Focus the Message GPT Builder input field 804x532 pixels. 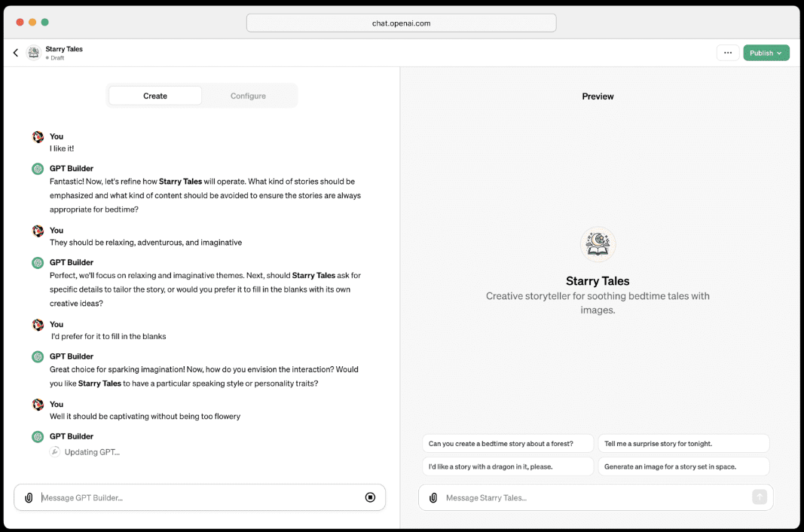tap(200, 497)
